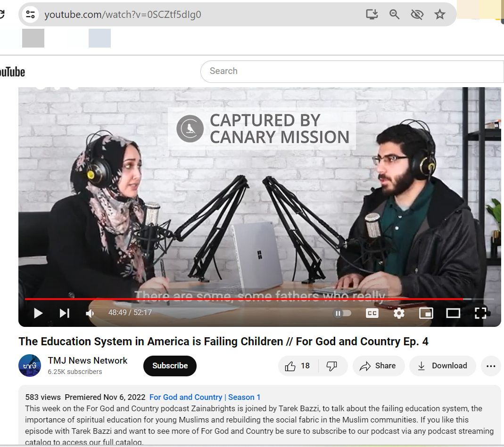The height and width of the screenshot is (447, 504).
Task: Bookmark the page with the star icon
Action: point(440,14)
